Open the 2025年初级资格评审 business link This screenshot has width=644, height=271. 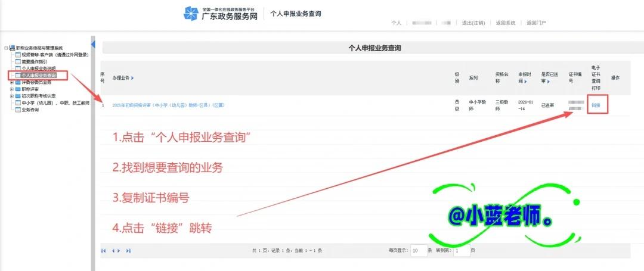[168, 105]
